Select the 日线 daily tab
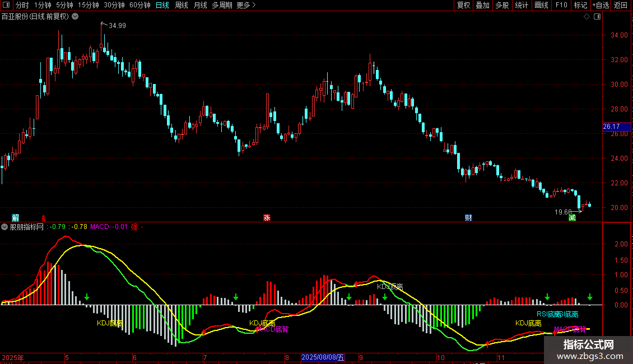 click(162, 5)
